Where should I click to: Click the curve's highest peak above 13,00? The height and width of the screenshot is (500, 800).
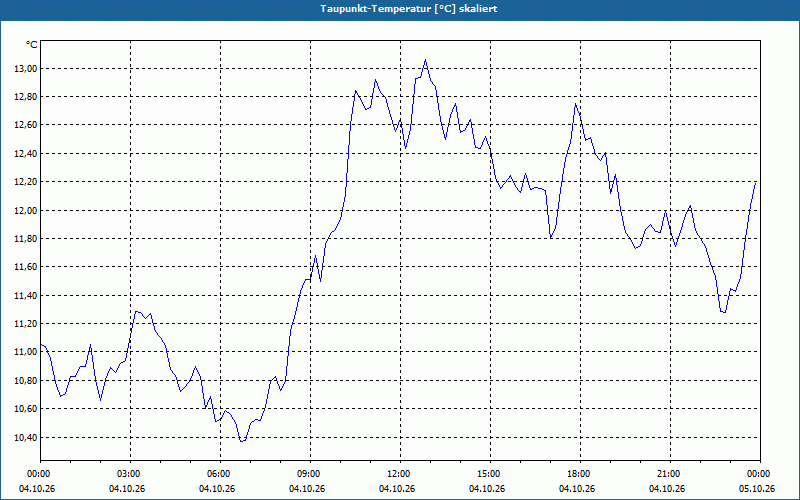point(426,60)
